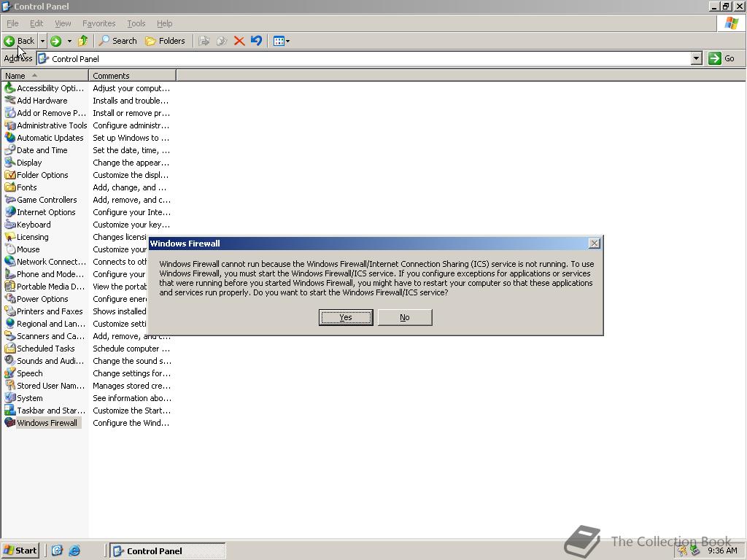747x560 pixels.
Task: Expand the Address bar dropdown
Action: click(697, 58)
